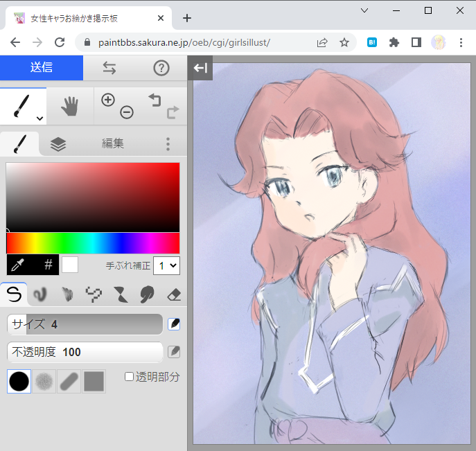
Task: Click the browser forward arrow
Action: tap(37, 42)
